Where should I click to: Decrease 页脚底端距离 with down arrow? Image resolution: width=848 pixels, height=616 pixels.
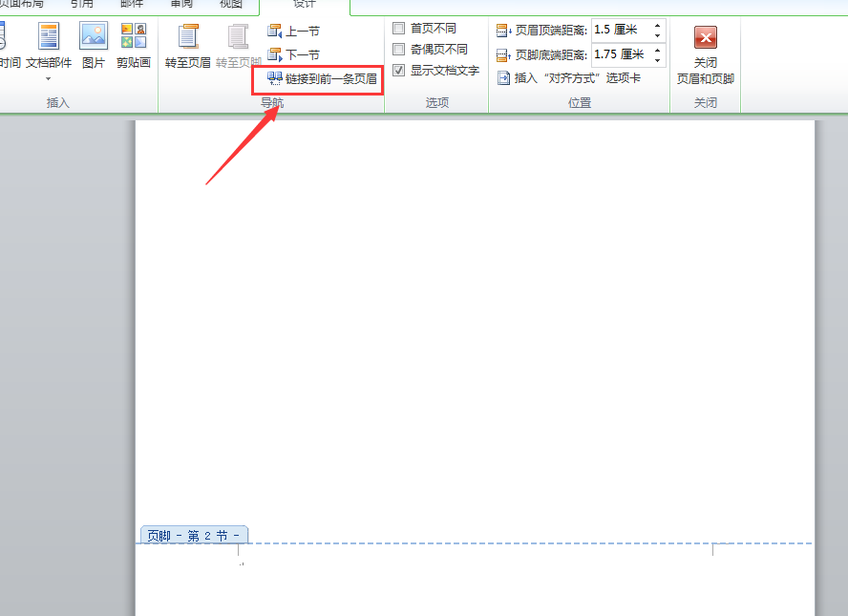click(x=658, y=60)
